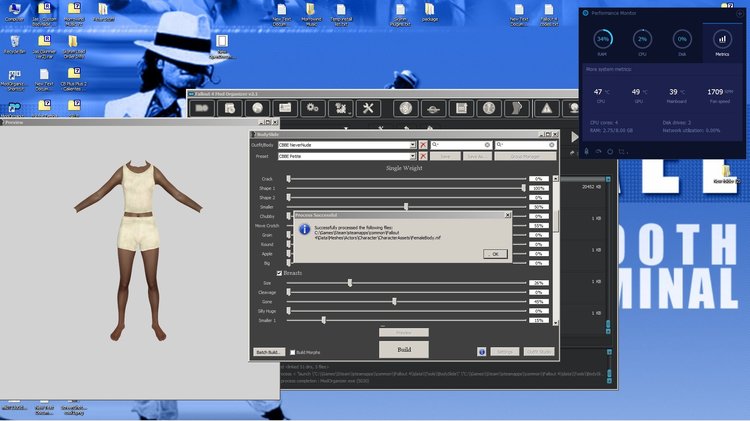Viewport: 750px width, 421px height.
Task: Open the Group Manager in BodySlide
Action: point(525,156)
